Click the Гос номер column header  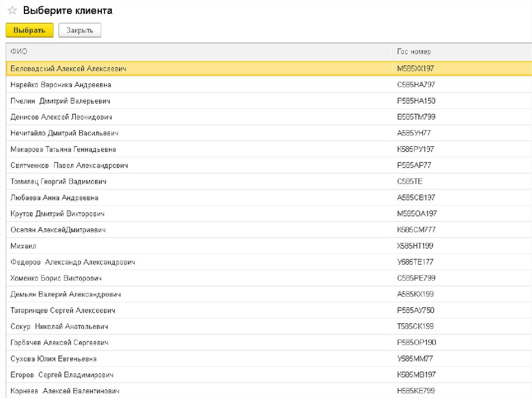414,52
